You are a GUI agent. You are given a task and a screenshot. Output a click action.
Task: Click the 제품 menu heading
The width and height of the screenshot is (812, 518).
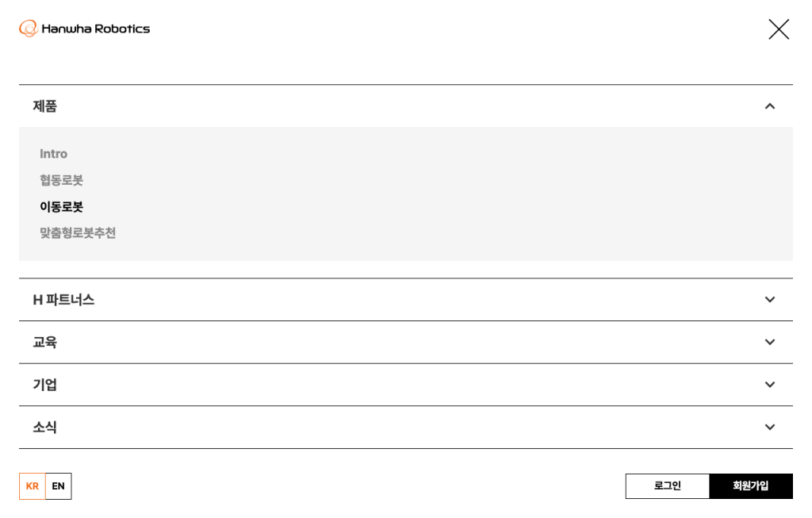point(45,106)
